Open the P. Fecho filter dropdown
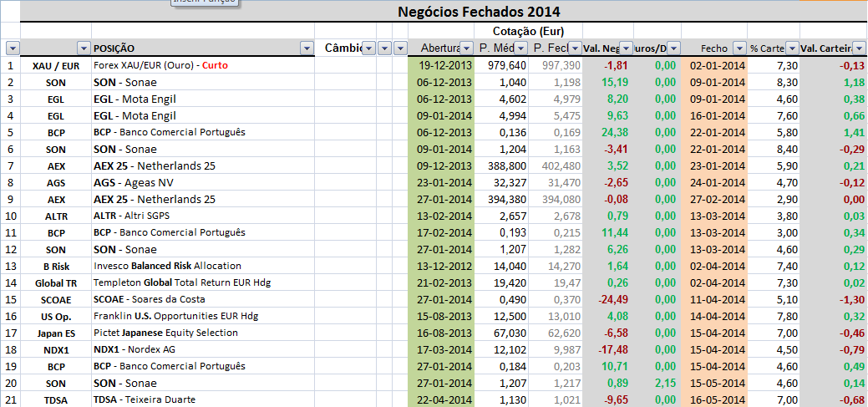Image resolution: width=868 pixels, height=407 pixels. coord(576,48)
